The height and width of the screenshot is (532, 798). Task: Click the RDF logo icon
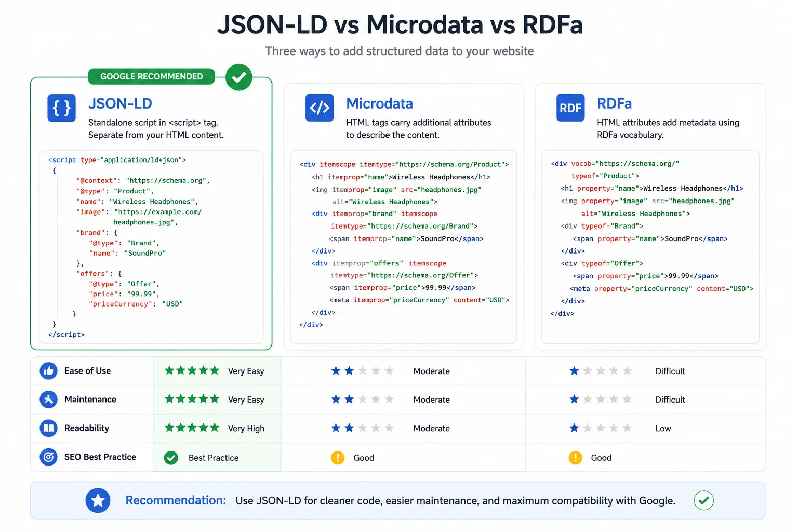[x=570, y=108]
